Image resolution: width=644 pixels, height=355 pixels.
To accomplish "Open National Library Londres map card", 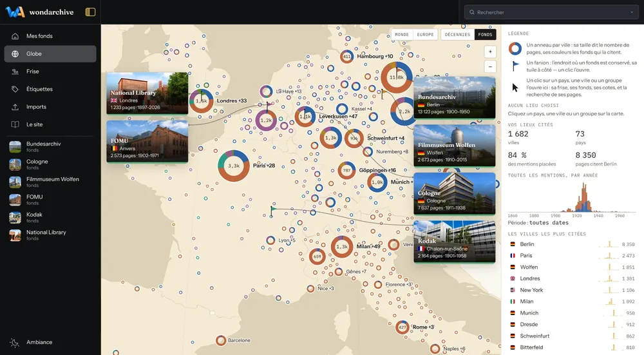I will (x=147, y=93).
